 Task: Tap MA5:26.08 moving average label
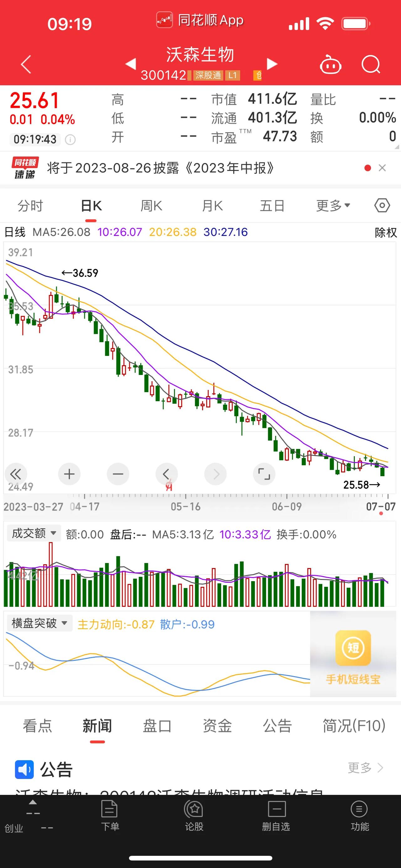tap(61, 232)
